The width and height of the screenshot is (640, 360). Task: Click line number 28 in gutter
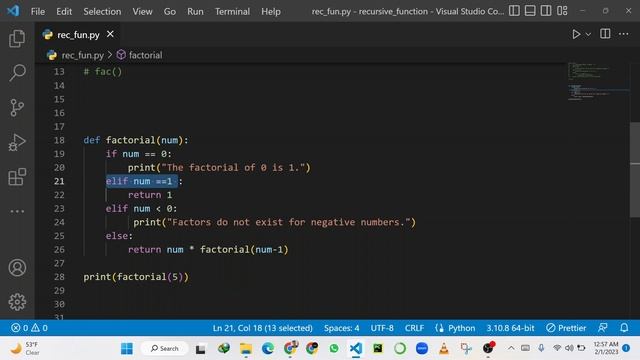pos(59,277)
